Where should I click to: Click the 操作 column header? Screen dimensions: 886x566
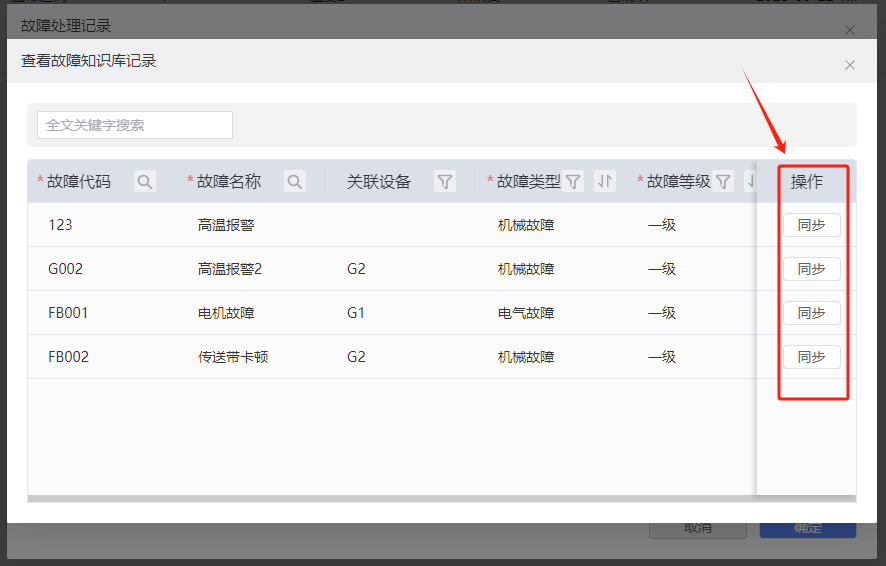click(x=806, y=181)
